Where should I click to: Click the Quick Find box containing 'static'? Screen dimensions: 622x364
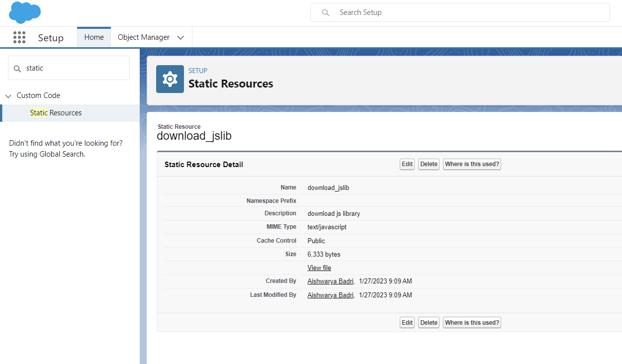70,68
